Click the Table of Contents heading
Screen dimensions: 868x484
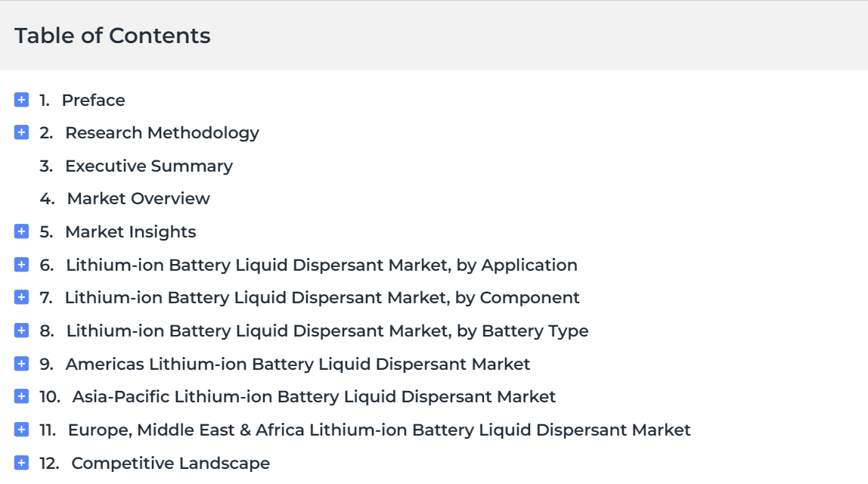[x=113, y=36]
